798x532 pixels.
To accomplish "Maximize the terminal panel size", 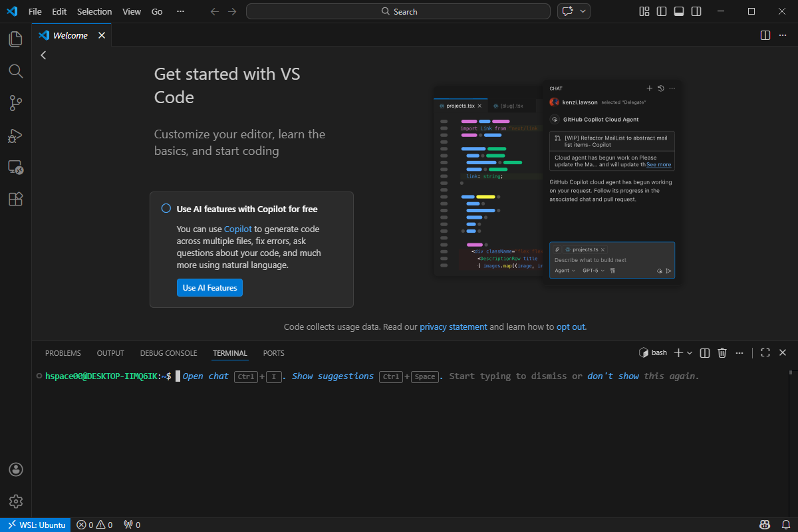I will (765, 352).
